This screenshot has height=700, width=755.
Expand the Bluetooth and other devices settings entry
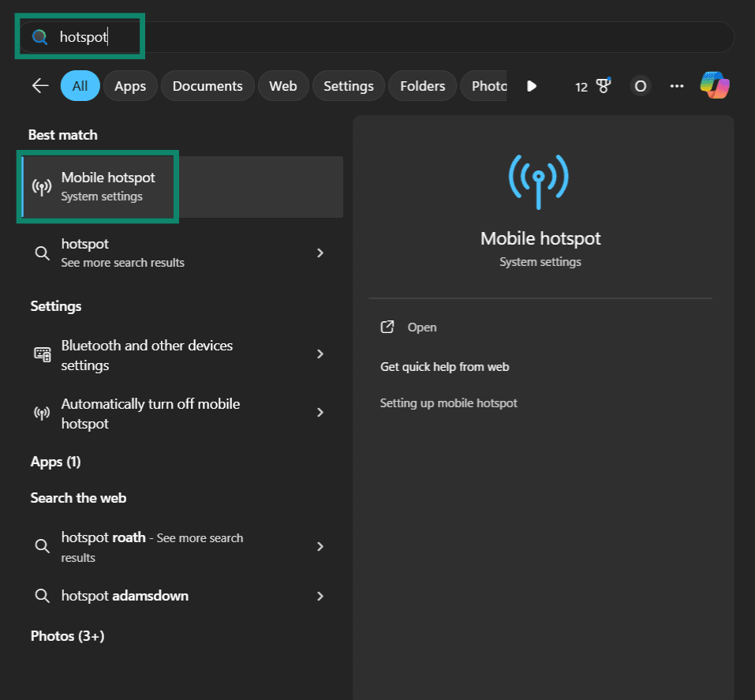(x=320, y=354)
